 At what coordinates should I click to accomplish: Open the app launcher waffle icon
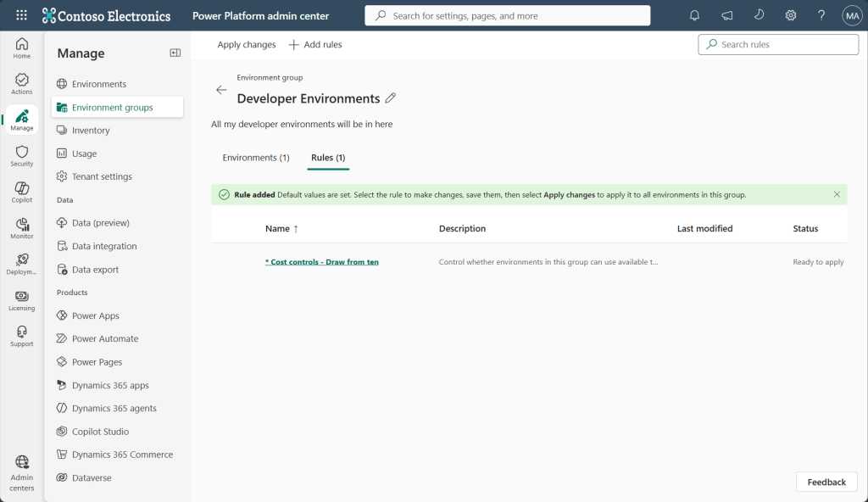pyautogui.click(x=21, y=15)
